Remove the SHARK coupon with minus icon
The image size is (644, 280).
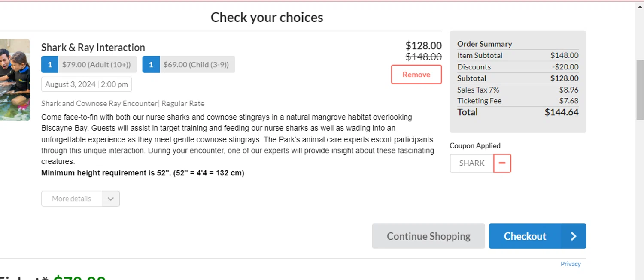coord(502,163)
